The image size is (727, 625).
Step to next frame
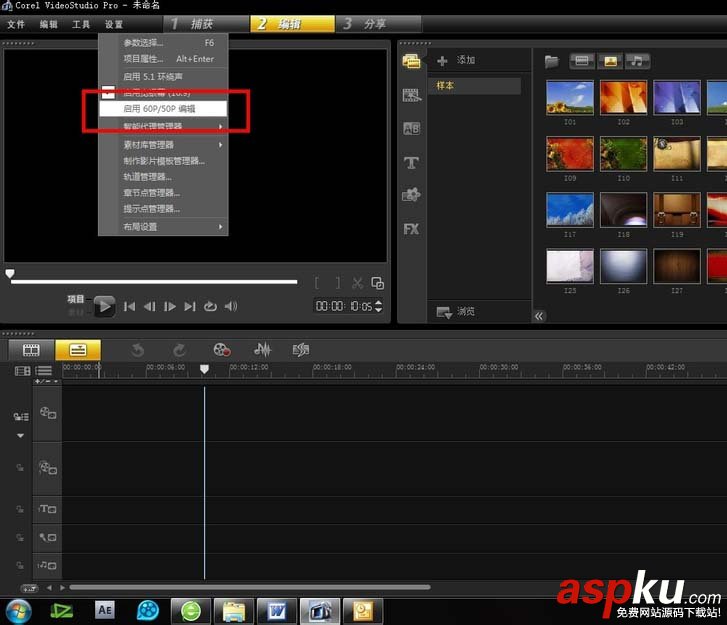click(x=170, y=306)
